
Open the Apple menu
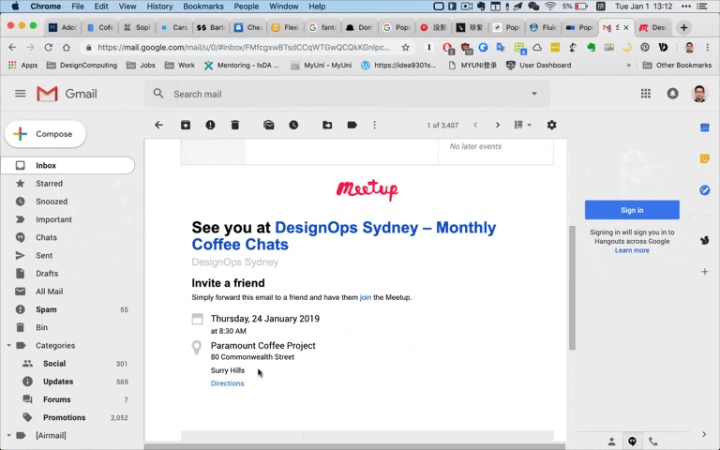click(15, 6)
